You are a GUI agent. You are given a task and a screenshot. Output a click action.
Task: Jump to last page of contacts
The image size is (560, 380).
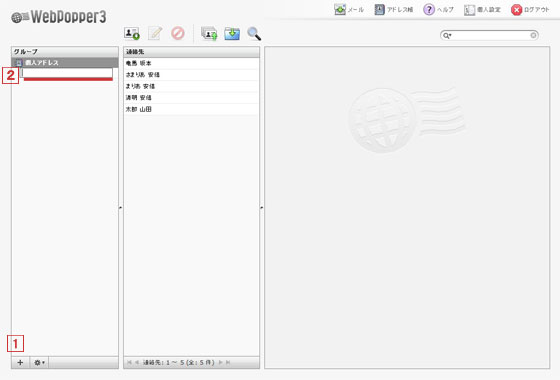point(228,362)
